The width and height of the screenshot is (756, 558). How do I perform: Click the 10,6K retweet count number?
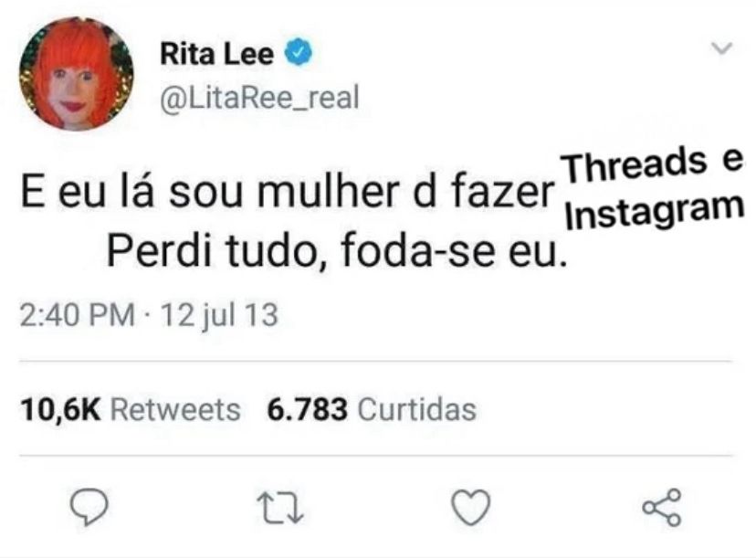pos(61,410)
